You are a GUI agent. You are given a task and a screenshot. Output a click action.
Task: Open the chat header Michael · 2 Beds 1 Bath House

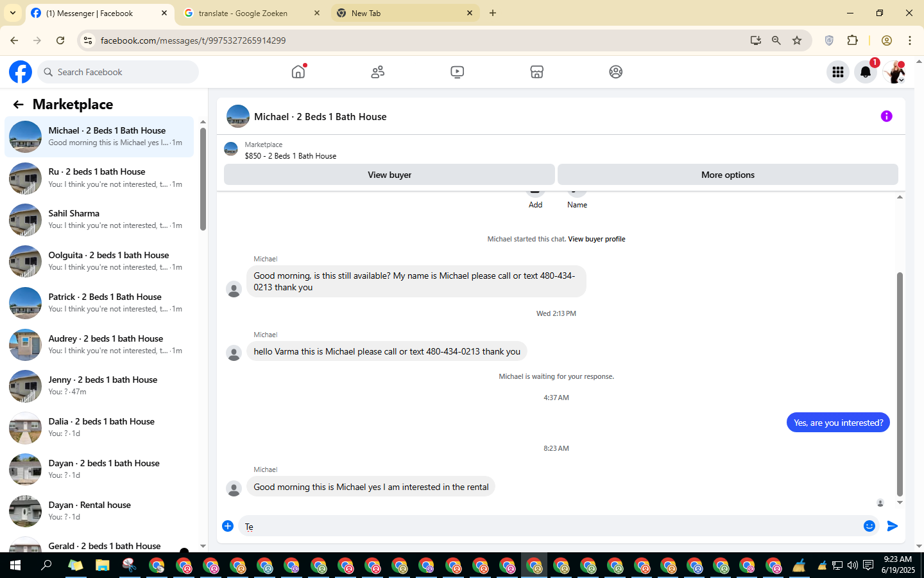click(x=320, y=117)
